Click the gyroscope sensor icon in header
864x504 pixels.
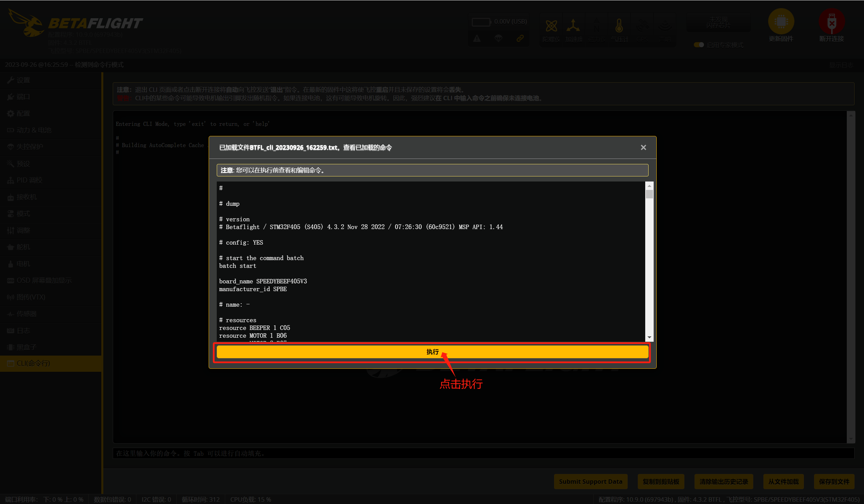click(x=551, y=26)
